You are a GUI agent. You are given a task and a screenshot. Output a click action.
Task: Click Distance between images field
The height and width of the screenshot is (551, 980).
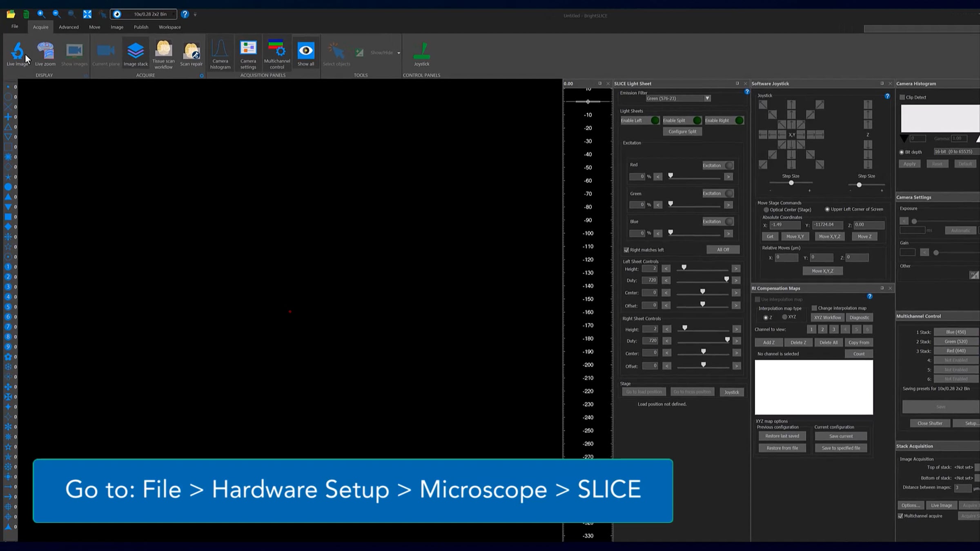(x=962, y=488)
